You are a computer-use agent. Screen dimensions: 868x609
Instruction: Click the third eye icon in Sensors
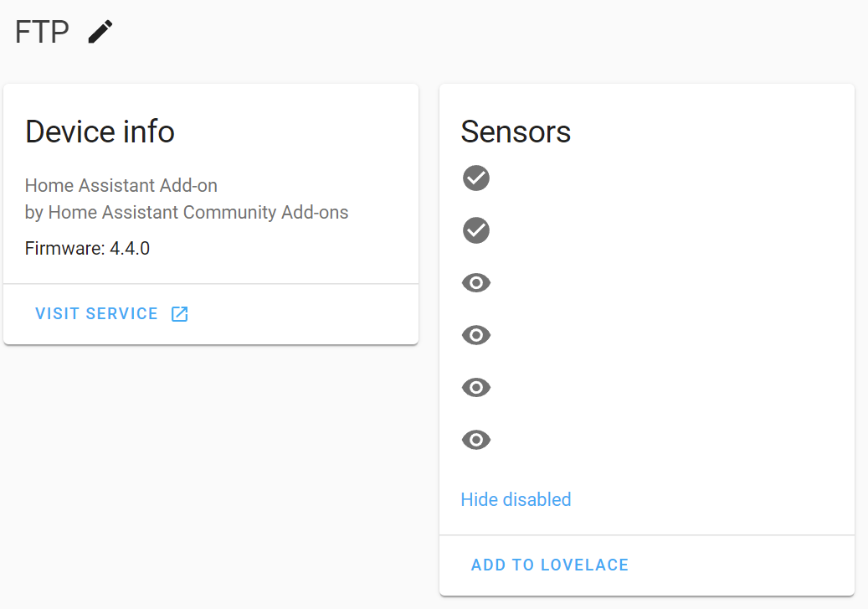[x=475, y=387]
